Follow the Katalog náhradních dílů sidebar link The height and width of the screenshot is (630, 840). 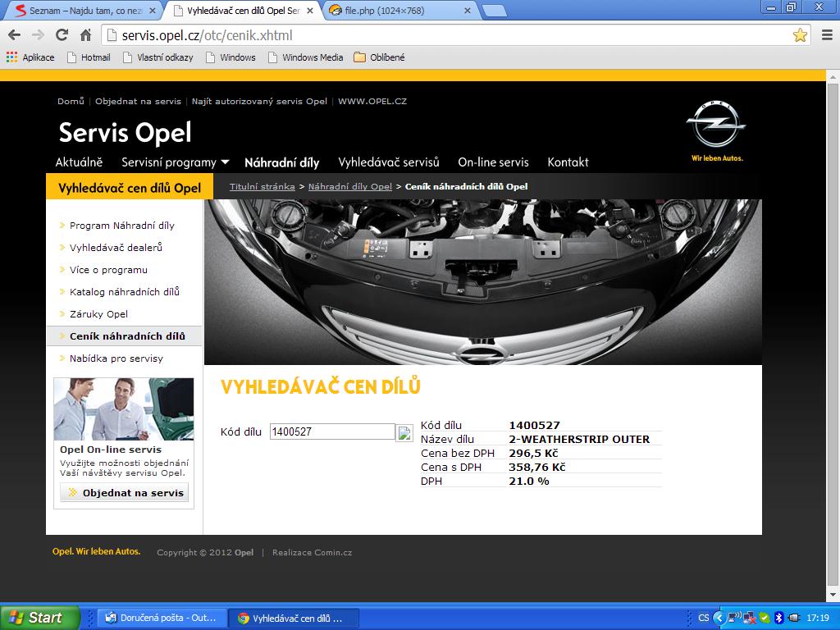124,292
